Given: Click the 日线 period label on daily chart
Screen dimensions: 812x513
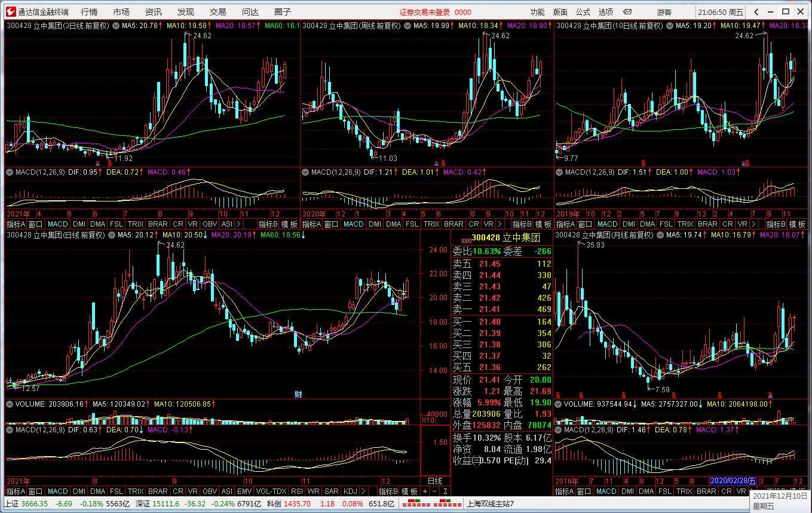Looking at the screenshot, I should pos(434,481).
